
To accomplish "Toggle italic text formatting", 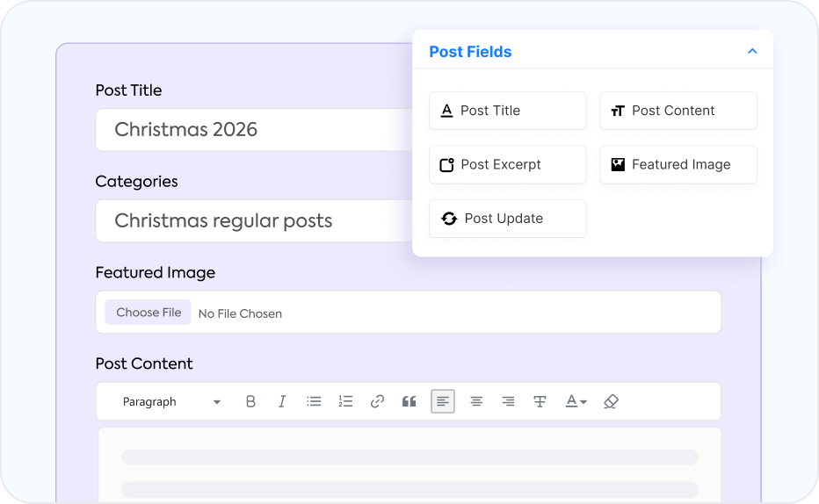I will [282, 401].
